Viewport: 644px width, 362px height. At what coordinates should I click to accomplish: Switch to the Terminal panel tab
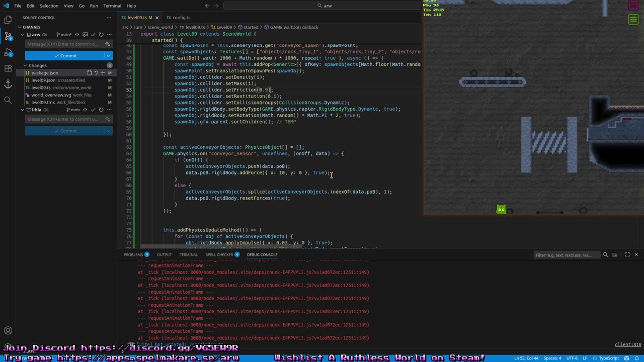(x=189, y=255)
